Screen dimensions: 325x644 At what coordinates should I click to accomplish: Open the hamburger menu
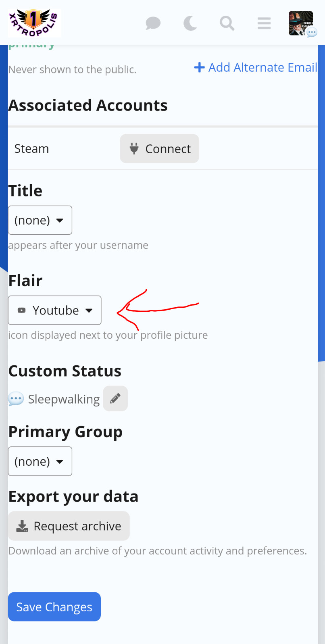click(x=264, y=23)
